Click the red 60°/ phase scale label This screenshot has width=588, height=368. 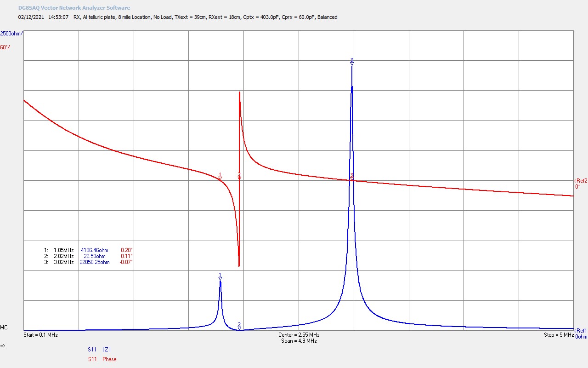tap(5, 47)
